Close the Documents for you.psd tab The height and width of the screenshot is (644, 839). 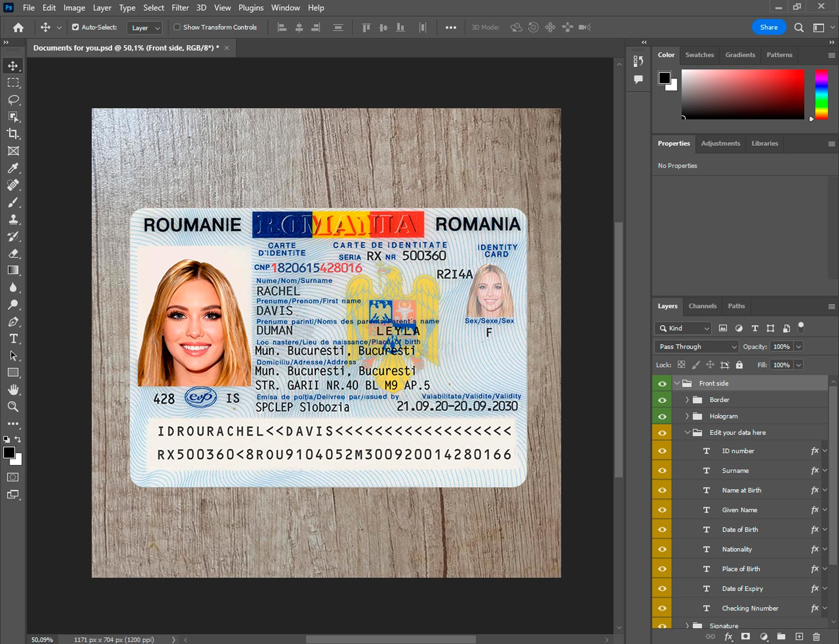227,48
